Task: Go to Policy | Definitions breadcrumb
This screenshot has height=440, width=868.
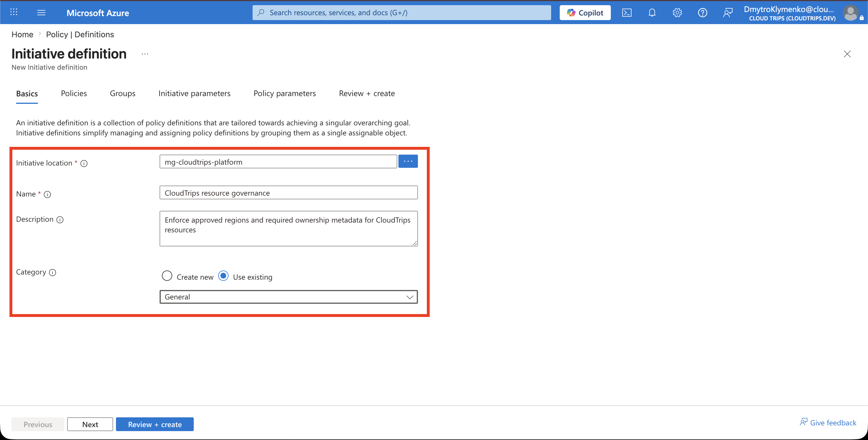Action: (x=80, y=34)
